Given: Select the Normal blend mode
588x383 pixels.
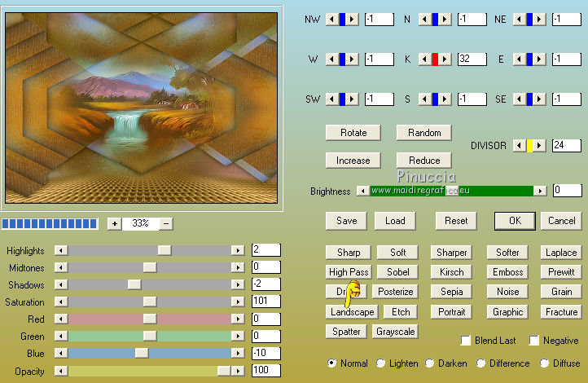Looking at the screenshot, I should click(331, 363).
